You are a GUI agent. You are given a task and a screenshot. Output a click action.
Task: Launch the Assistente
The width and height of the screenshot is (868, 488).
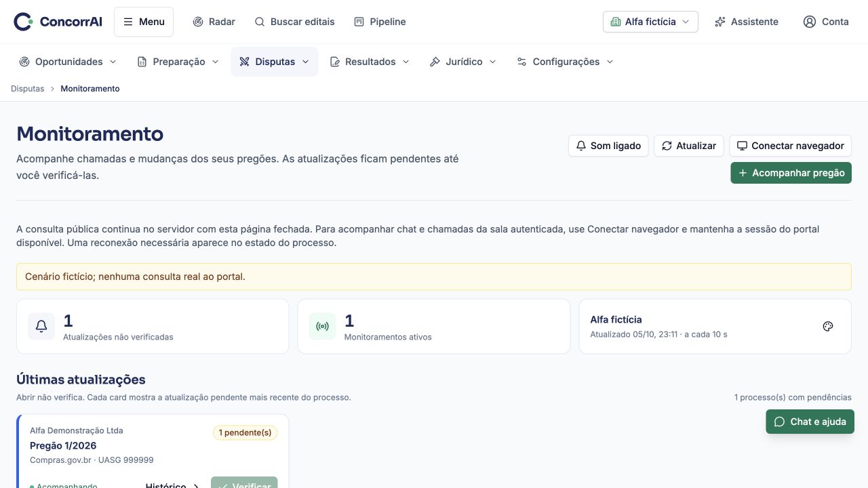click(747, 22)
